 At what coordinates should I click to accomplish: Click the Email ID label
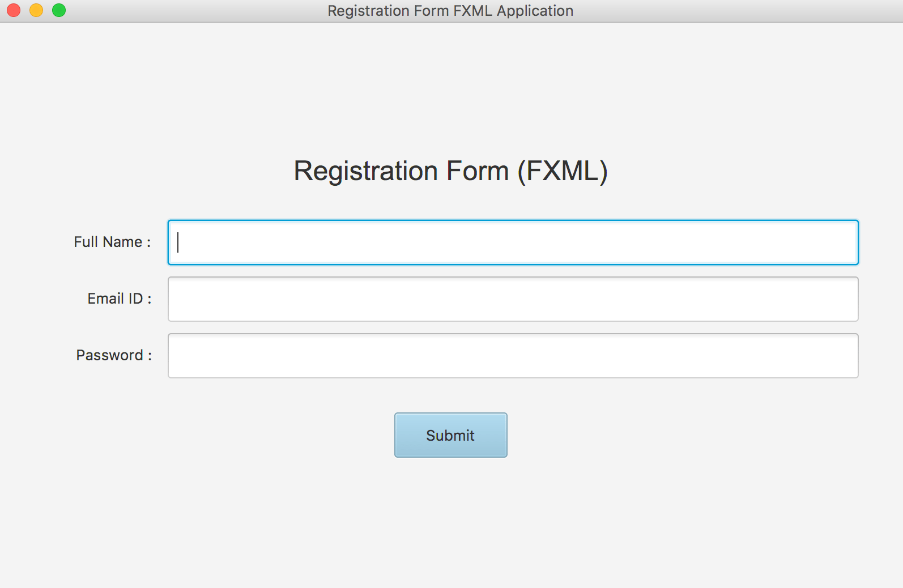pos(118,299)
